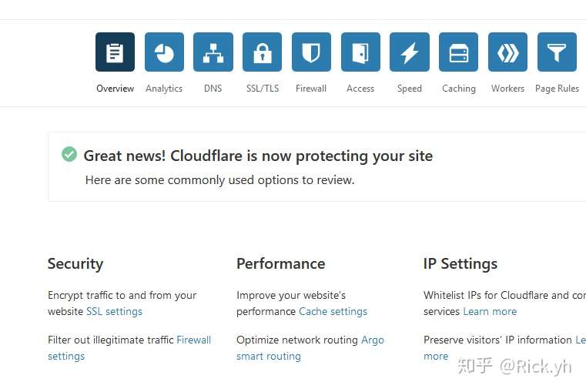Image resolution: width=586 pixels, height=392 pixels.
Task: Click the Security section heading
Action: tap(75, 264)
